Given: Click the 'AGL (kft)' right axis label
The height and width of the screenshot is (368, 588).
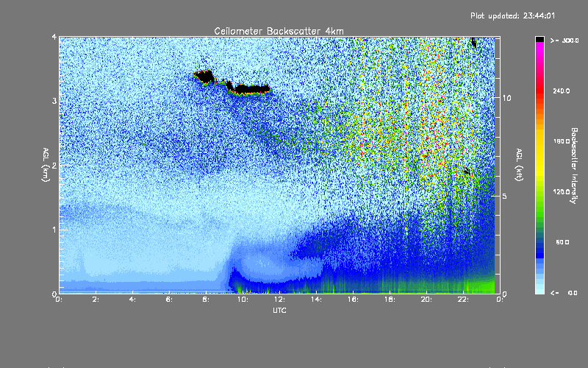Looking at the screenshot, I should coord(519,165).
